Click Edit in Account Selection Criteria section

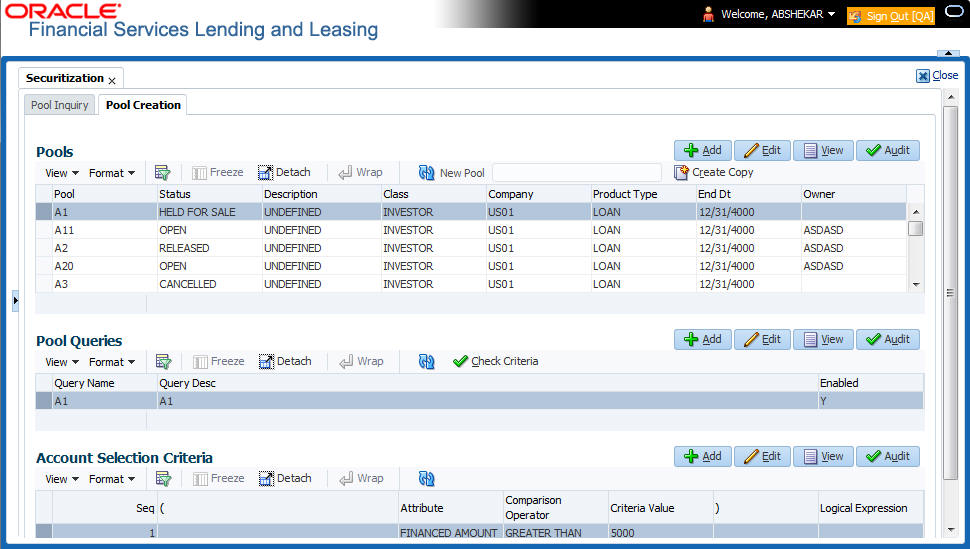(x=762, y=456)
